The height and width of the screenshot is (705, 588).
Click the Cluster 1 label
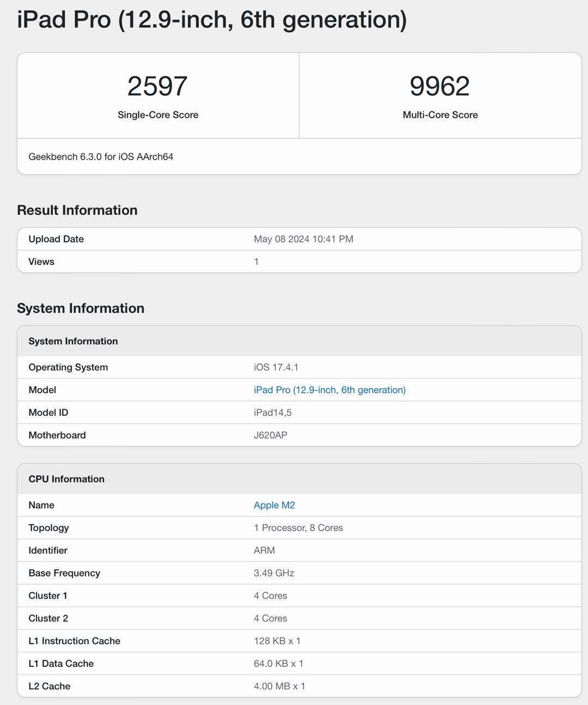point(48,595)
